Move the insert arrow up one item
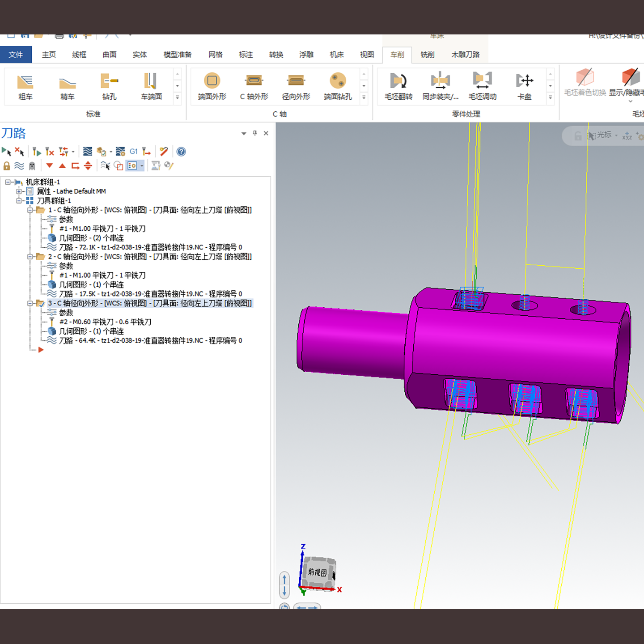 coord(63,165)
